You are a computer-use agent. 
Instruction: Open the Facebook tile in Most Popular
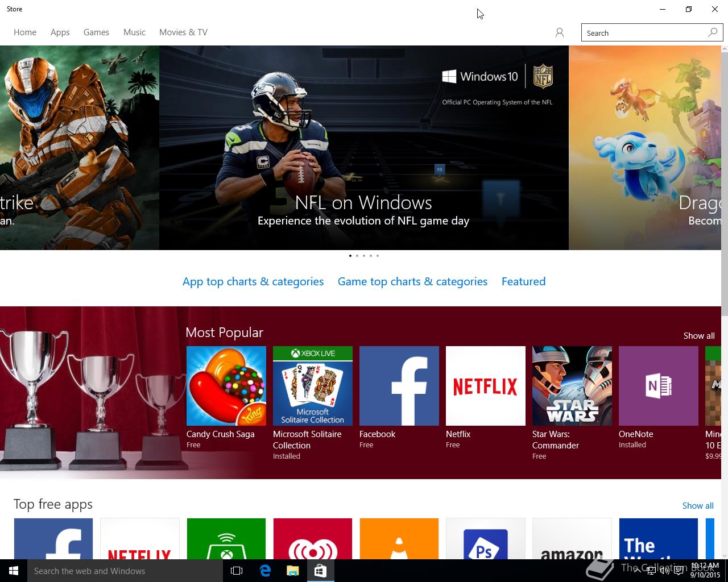(x=399, y=386)
